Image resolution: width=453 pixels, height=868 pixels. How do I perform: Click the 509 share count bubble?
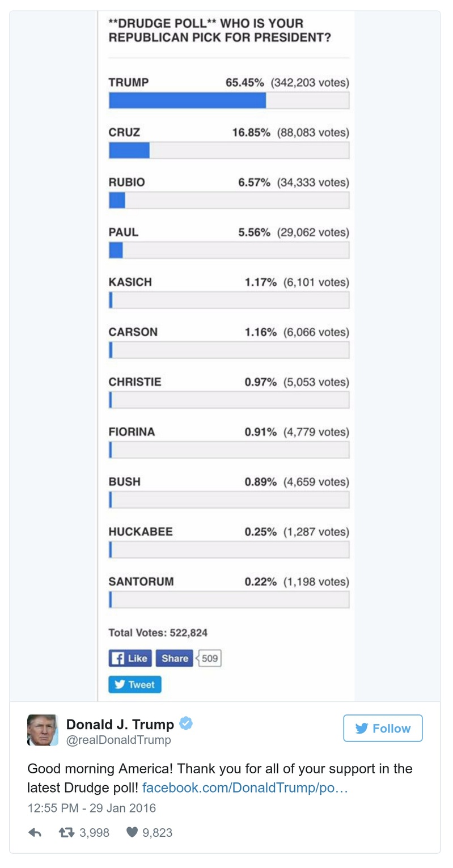[x=210, y=658]
